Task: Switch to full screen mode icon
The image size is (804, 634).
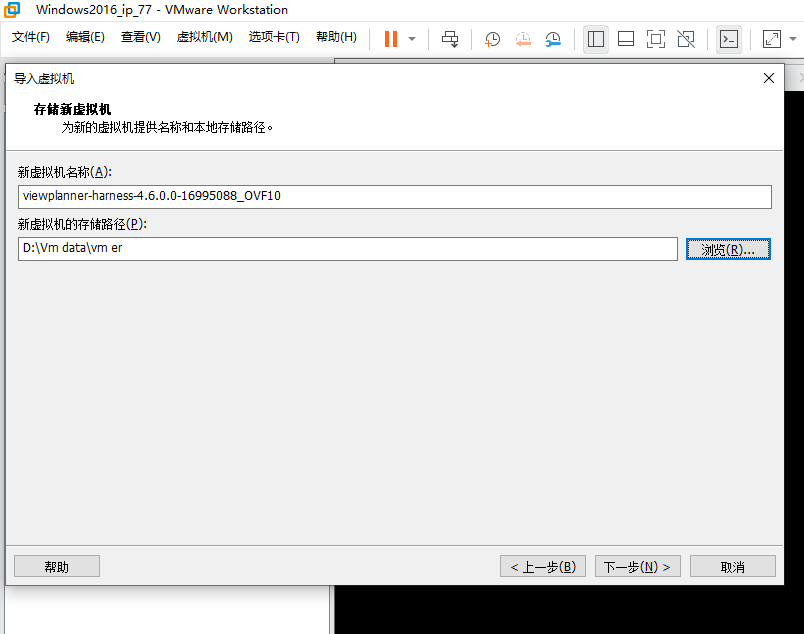Action: [x=656, y=39]
